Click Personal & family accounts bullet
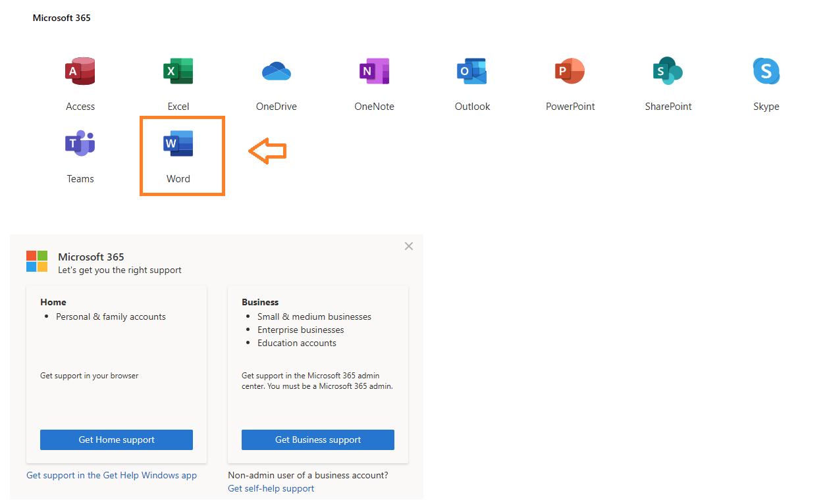 111,316
